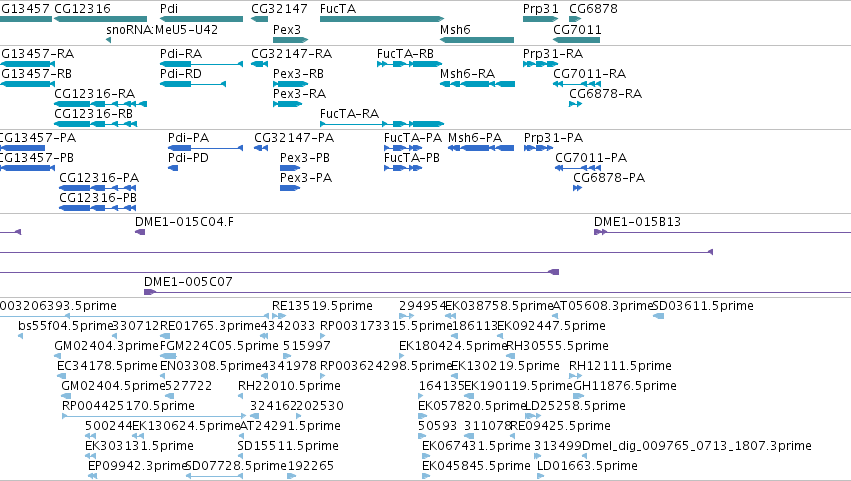Select the LD25258.5prime EST label
This screenshot has width=851, height=481.
(575, 406)
